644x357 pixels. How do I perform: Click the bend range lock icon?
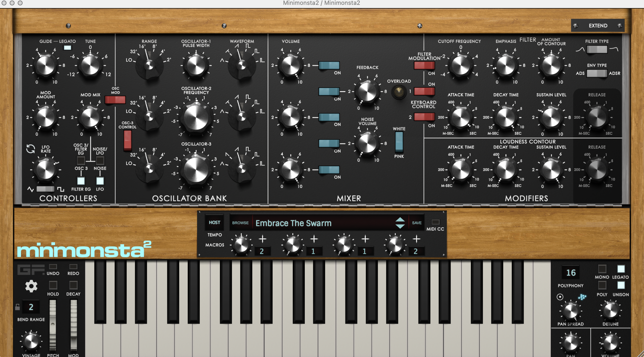(17, 307)
